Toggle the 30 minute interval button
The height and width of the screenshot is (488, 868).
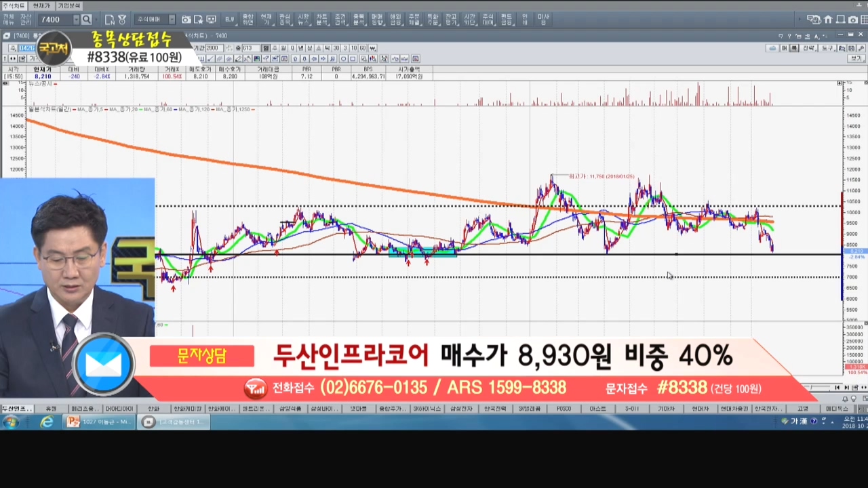click(x=336, y=48)
